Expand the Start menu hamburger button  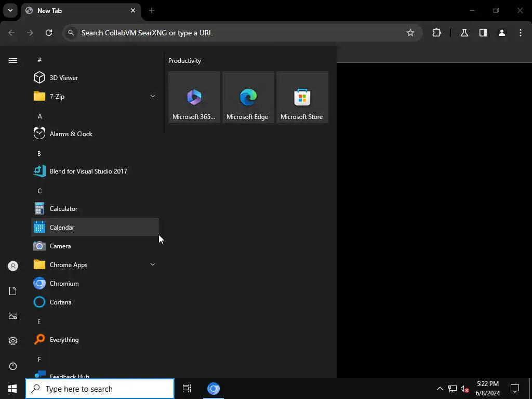[x=13, y=60]
